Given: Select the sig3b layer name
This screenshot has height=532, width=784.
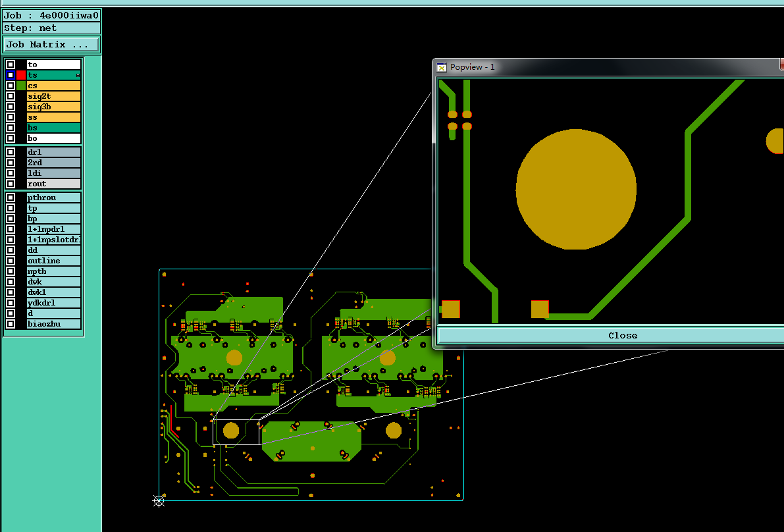Looking at the screenshot, I should tap(53, 107).
